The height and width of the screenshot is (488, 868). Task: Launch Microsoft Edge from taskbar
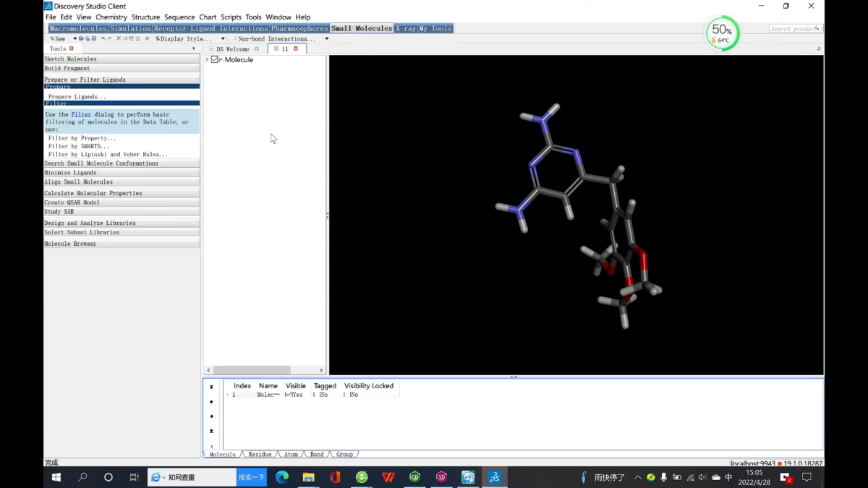point(282,477)
